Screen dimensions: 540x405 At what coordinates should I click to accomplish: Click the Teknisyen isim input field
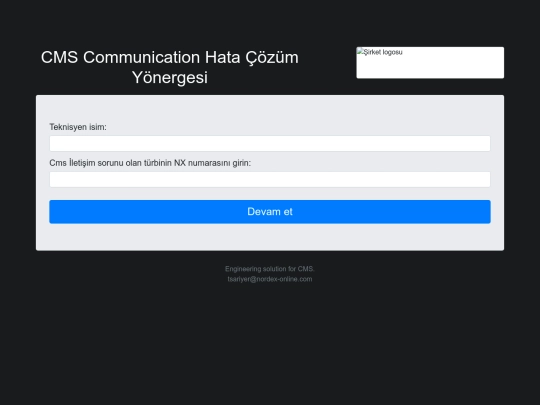[270, 143]
